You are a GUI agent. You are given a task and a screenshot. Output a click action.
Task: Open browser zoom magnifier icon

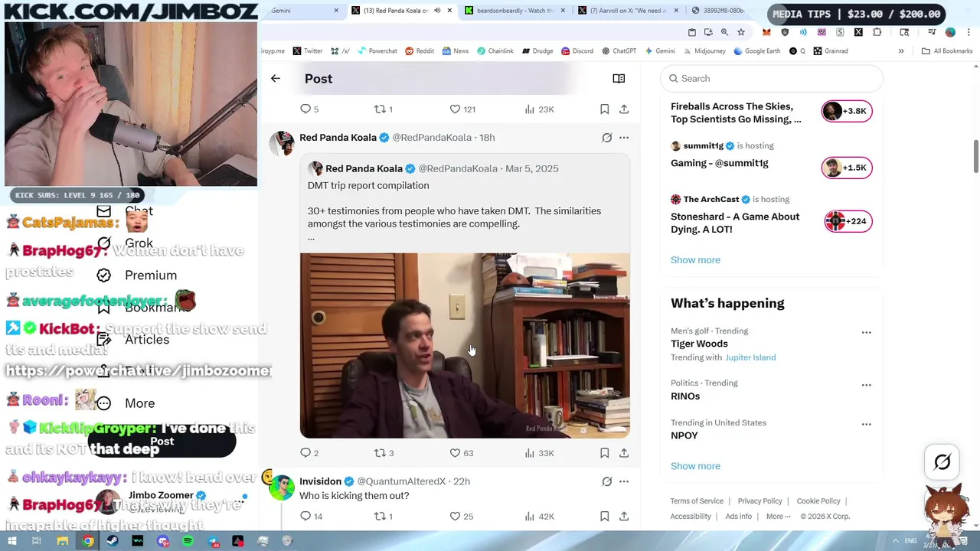724,32
